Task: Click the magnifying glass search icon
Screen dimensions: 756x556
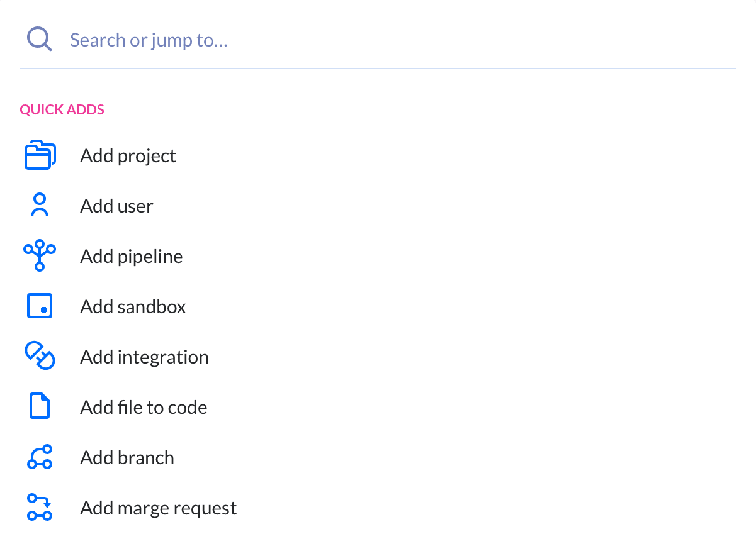Action: (x=39, y=40)
